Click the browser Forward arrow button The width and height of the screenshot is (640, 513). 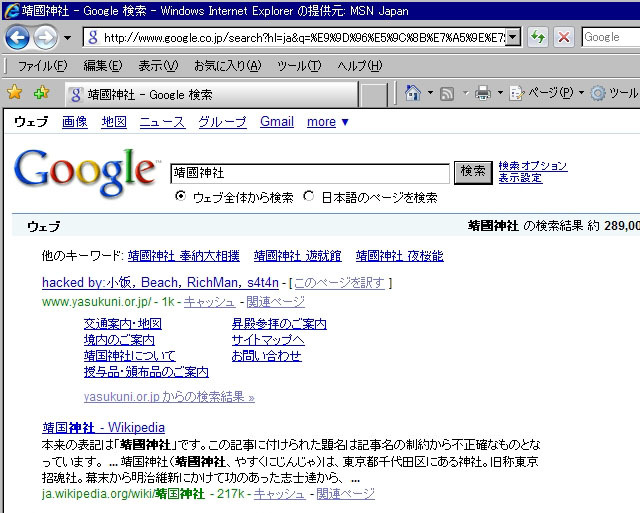(x=45, y=38)
